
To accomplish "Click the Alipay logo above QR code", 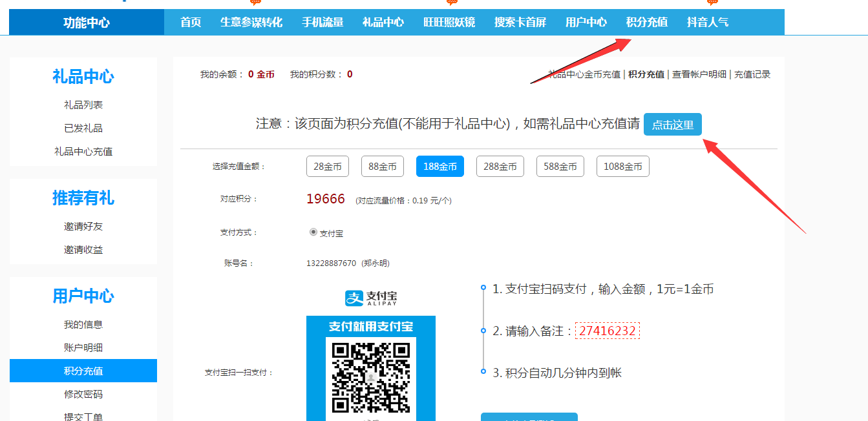I will point(371,298).
